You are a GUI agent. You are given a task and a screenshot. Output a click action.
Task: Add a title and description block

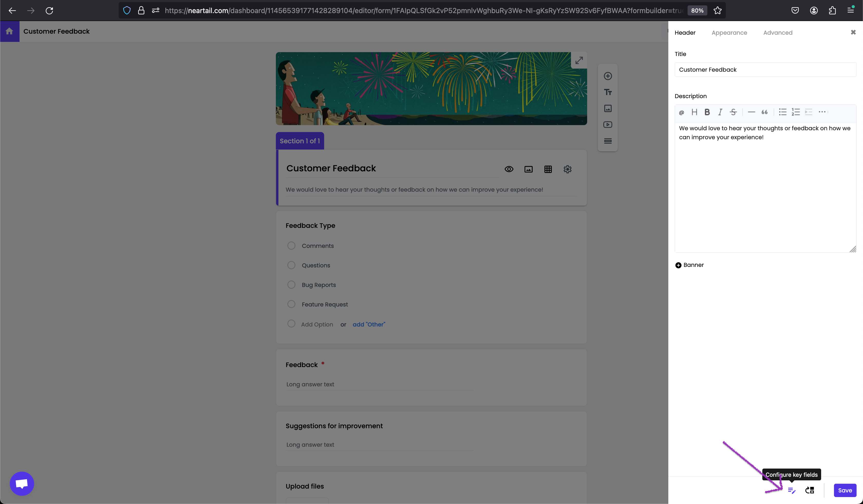click(x=607, y=92)
